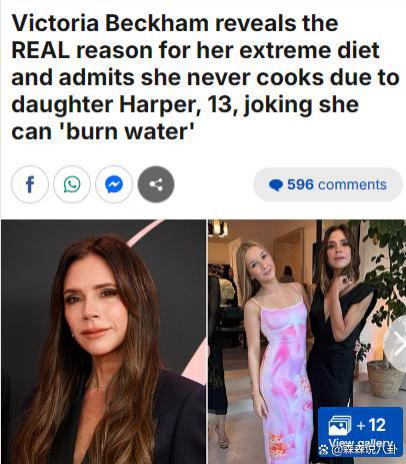
Task: Click the stacked photos gallery icon
Action: point(340,425)
